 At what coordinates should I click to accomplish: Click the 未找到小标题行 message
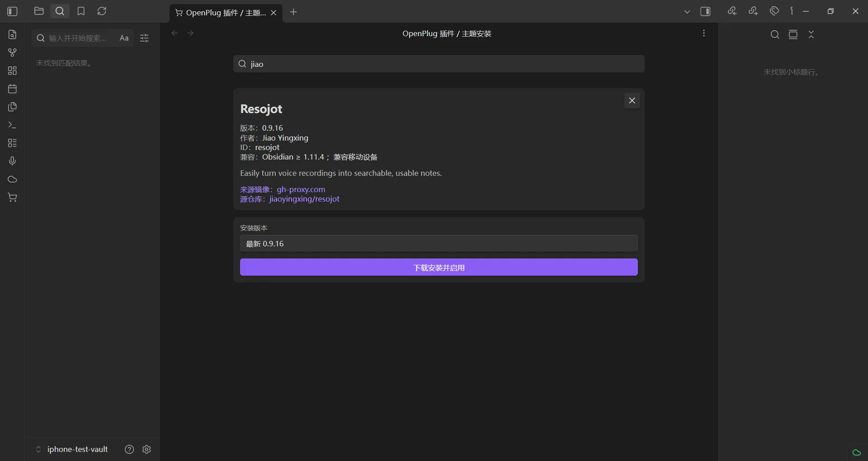792,72
